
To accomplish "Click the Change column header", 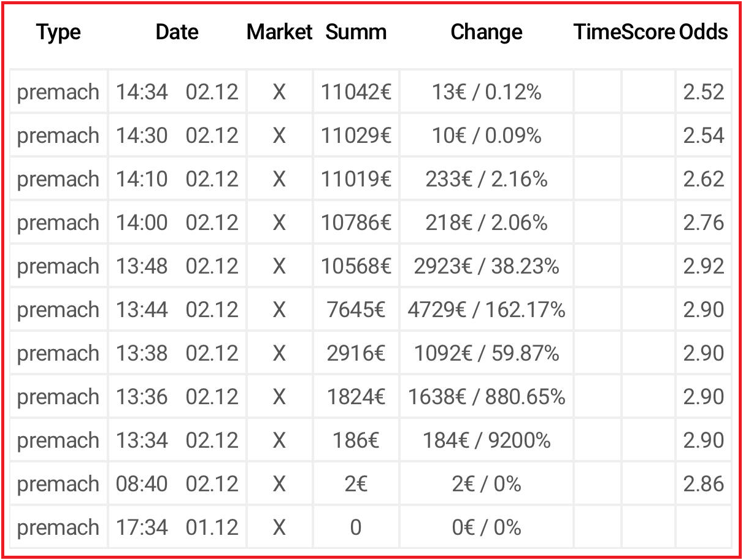I will 486,33.
